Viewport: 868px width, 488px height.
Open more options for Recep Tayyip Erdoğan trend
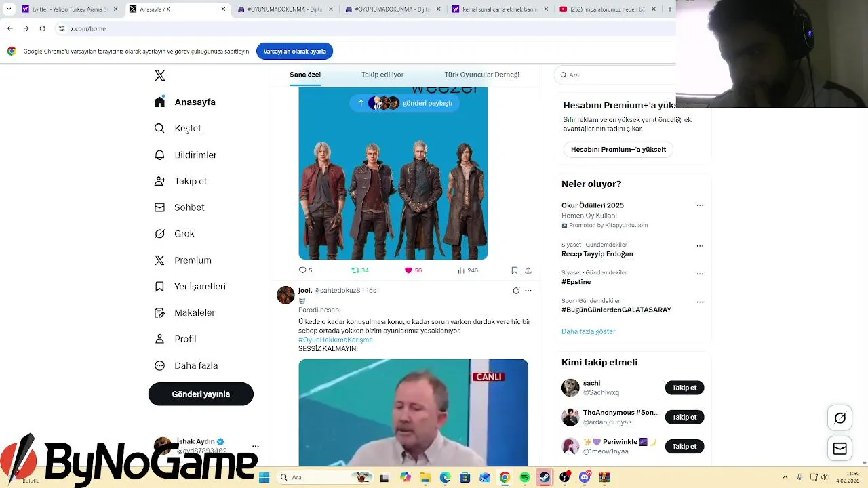tap(700, 246)
